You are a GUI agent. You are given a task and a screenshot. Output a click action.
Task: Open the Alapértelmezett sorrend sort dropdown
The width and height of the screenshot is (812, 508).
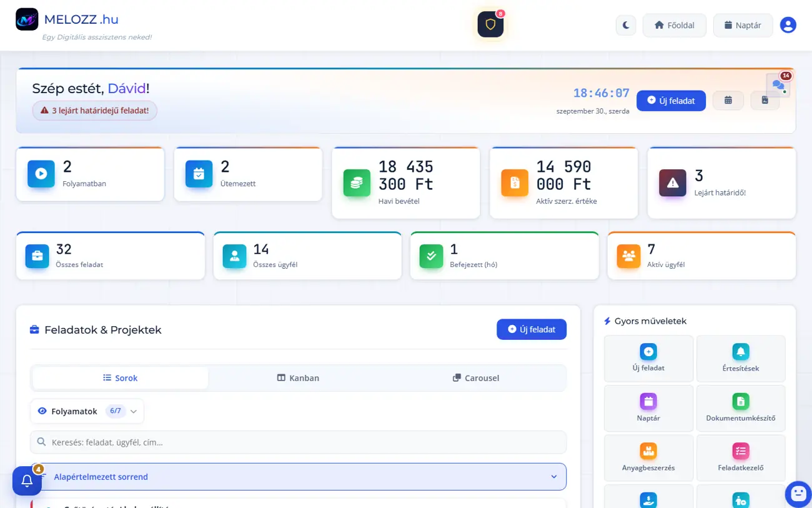click(x=299, y=477)
